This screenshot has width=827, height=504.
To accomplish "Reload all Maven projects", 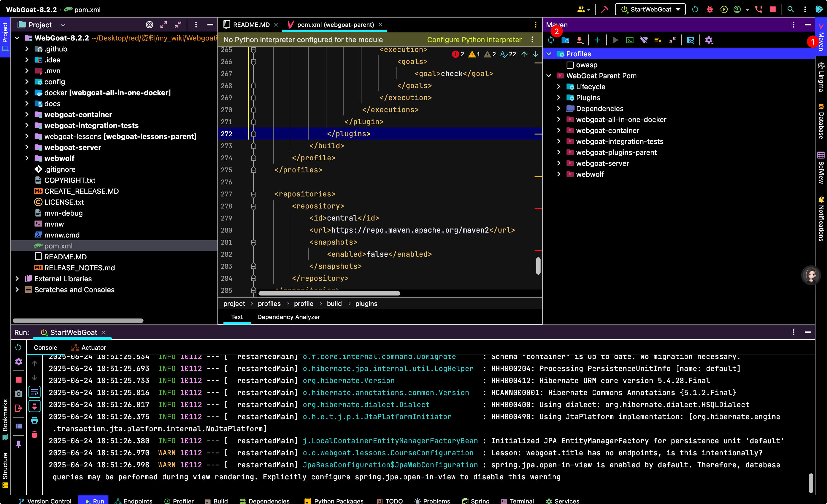I will pyautogui.click(x=551, y=40).
